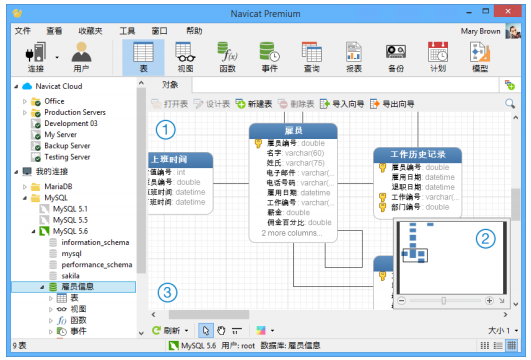Expand the MariaDB folder
Screen dimensions: 531x360
[24, 187]
